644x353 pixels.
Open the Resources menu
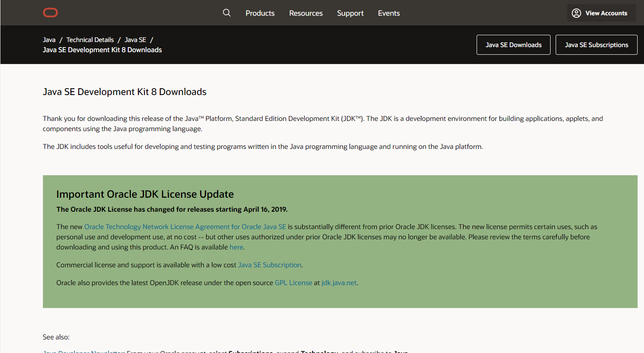(x=306, y=13)
